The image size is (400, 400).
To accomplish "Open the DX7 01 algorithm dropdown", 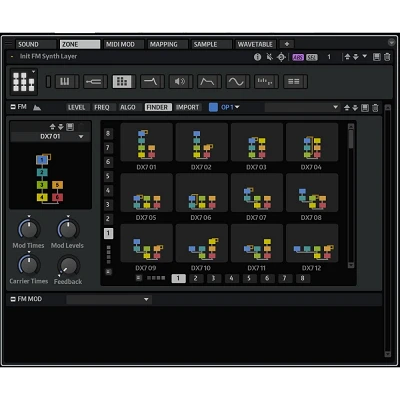I will (x=51, y=137).
